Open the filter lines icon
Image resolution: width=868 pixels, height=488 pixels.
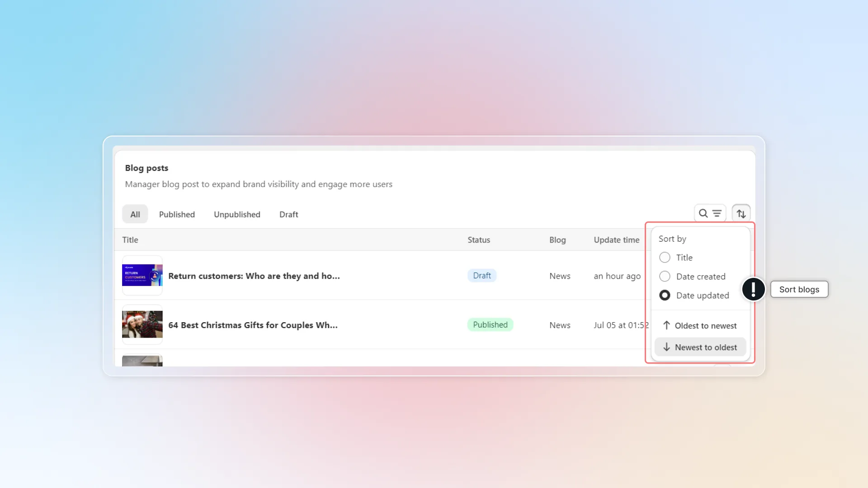717,213
